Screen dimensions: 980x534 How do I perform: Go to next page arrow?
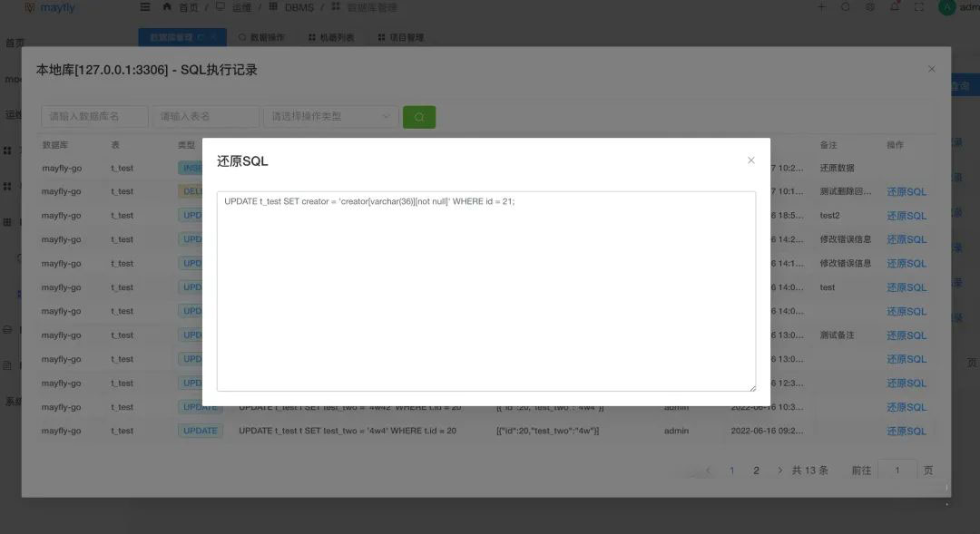779,471
